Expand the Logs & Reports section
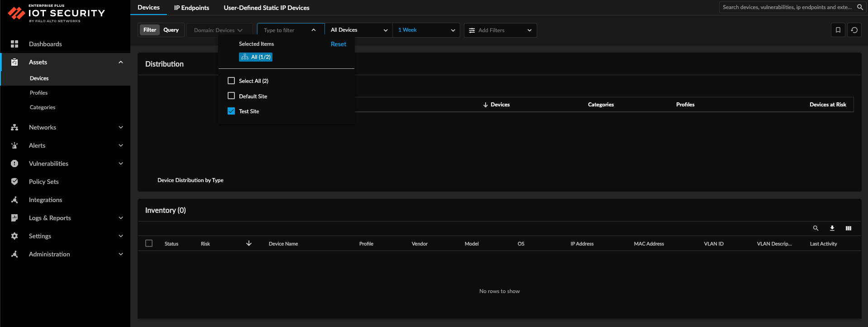The image size is (868, 327). [x=121, y=218]
